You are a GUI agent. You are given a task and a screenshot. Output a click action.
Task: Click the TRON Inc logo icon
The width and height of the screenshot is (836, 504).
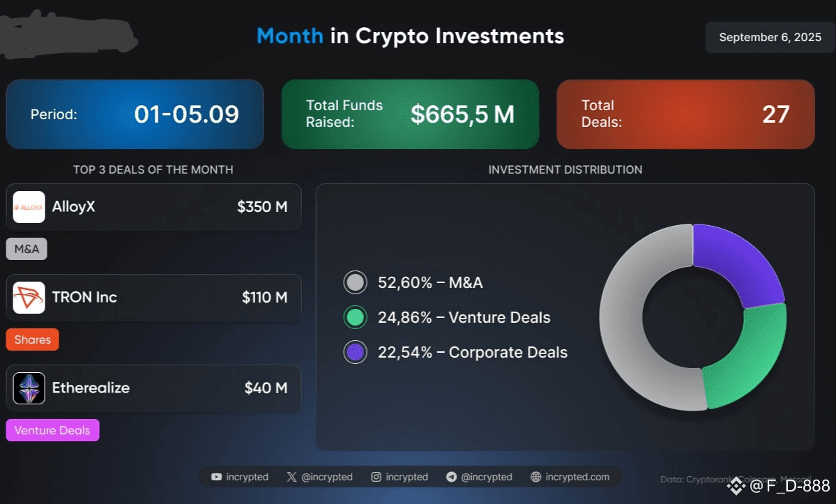tap(29, 297)
